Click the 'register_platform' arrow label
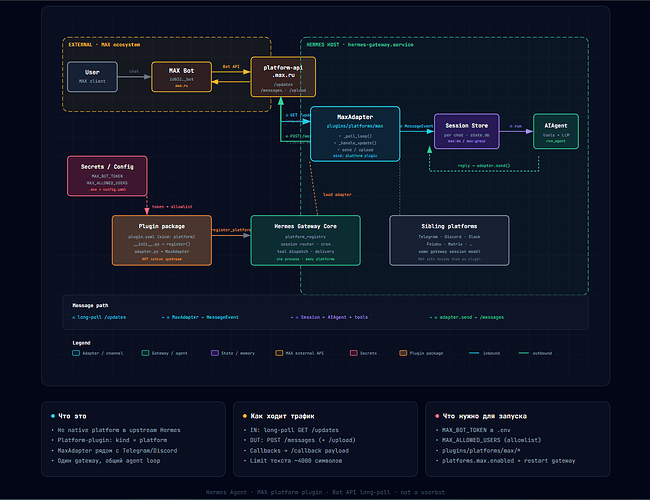This screenshot has height=500, width=650. click(231, 230)
